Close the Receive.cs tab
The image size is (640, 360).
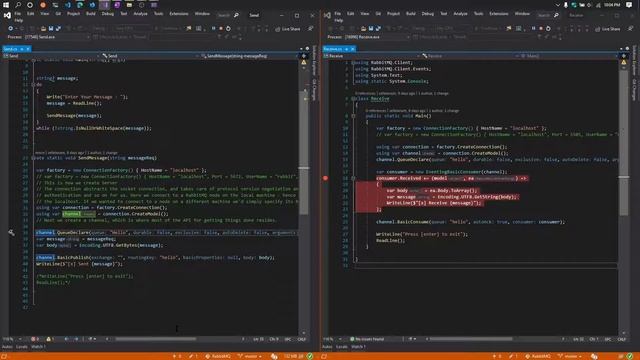(353, 49)
